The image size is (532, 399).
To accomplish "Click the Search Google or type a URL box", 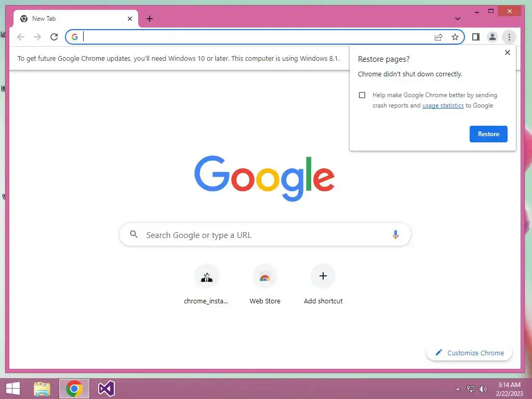I will point(265,234).
